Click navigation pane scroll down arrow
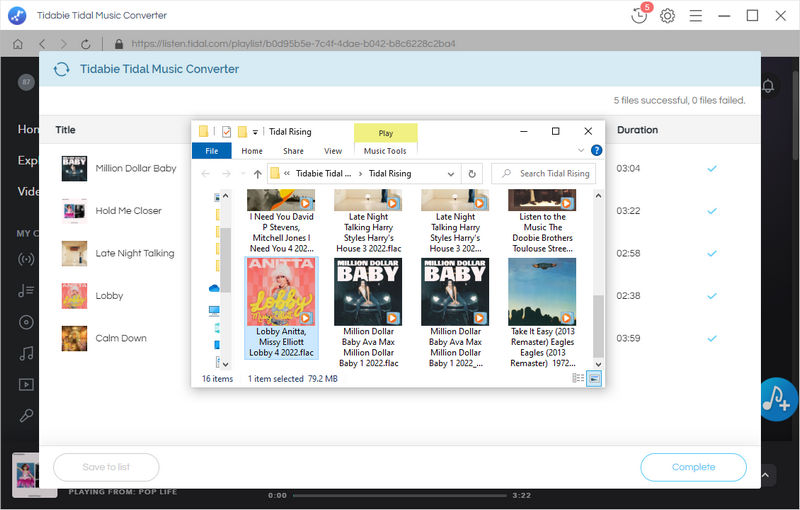Screen dimensions: 800x510 pos(226,364)
